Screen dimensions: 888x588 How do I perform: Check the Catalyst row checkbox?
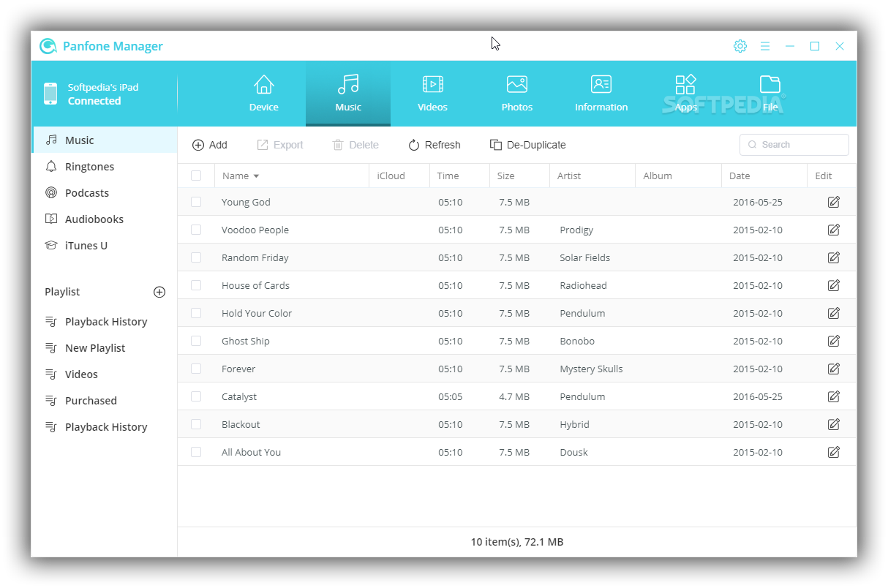(196, 396)
